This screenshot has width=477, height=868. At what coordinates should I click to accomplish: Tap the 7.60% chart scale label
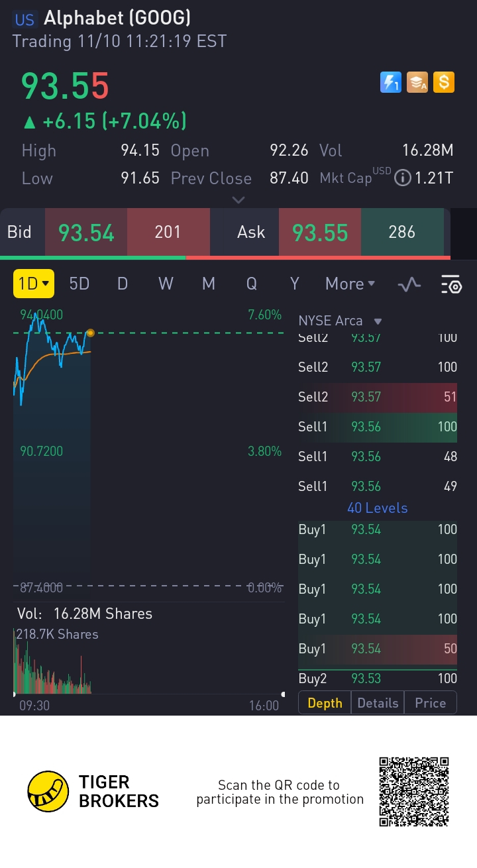(x=264, y=315)
